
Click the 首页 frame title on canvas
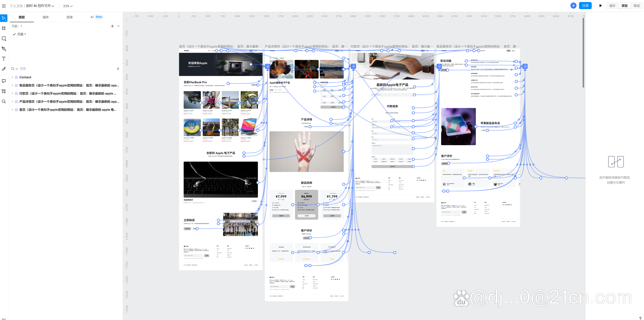pos(220,47)
